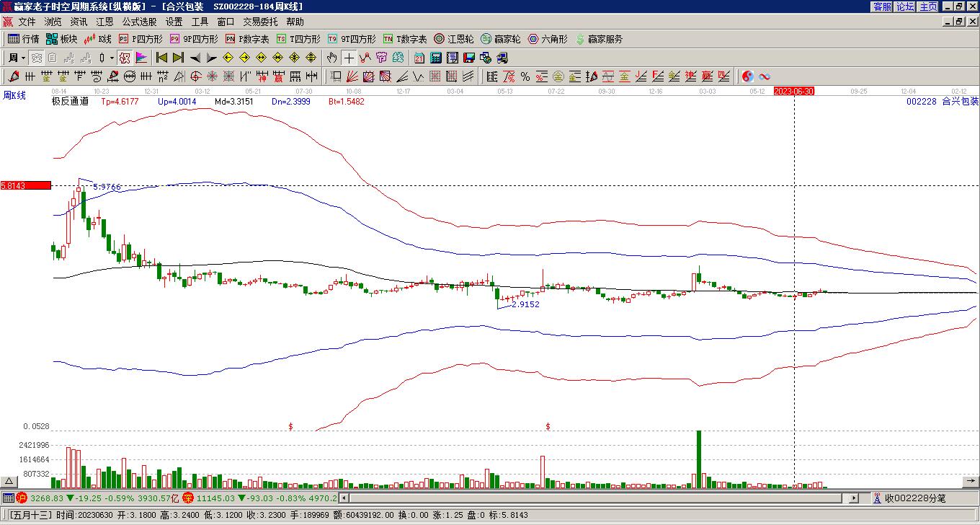Click the yin-yang taiji icon
Viewport: 980px width, 525px height.
coord(748,76)
